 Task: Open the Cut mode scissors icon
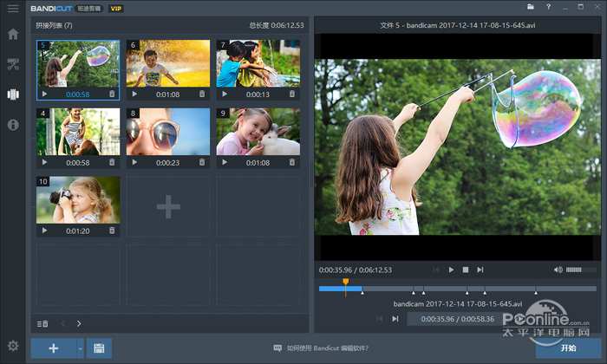point(13,64)
